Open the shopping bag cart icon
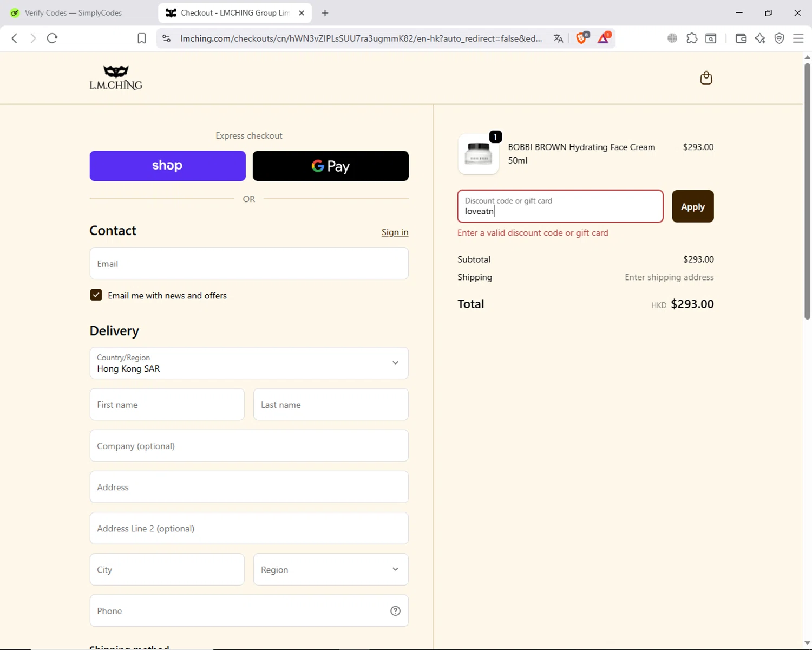This screenshot has height=650, width=812. click(x=706, y=78)
